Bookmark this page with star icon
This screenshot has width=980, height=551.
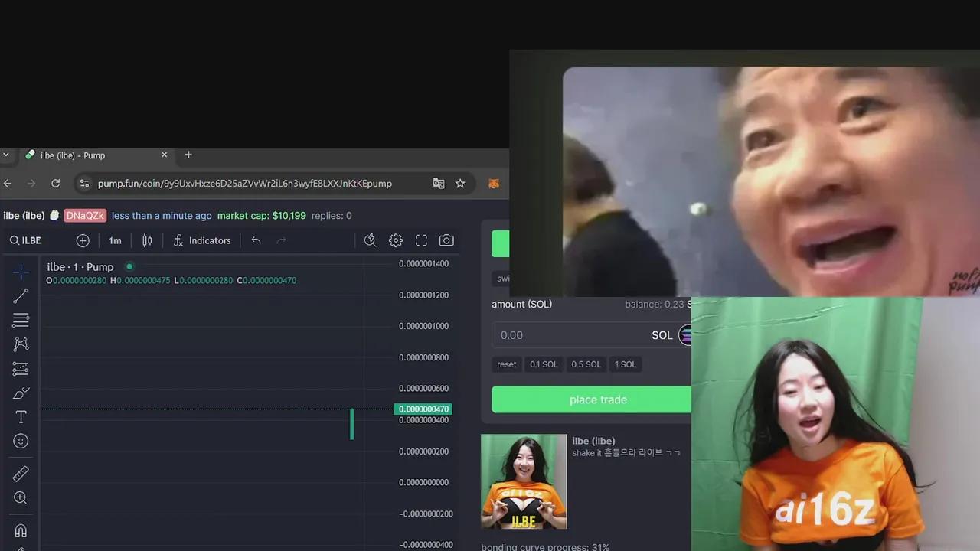pos(460,184)
